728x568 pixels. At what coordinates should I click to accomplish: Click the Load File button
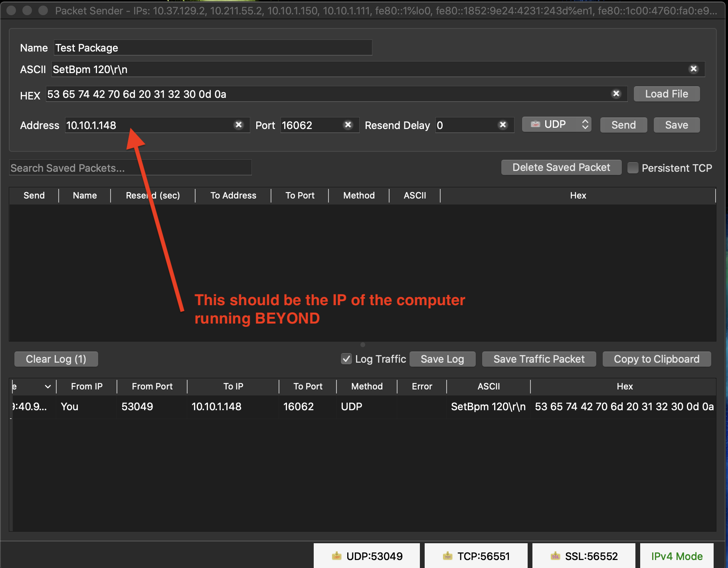666,94
